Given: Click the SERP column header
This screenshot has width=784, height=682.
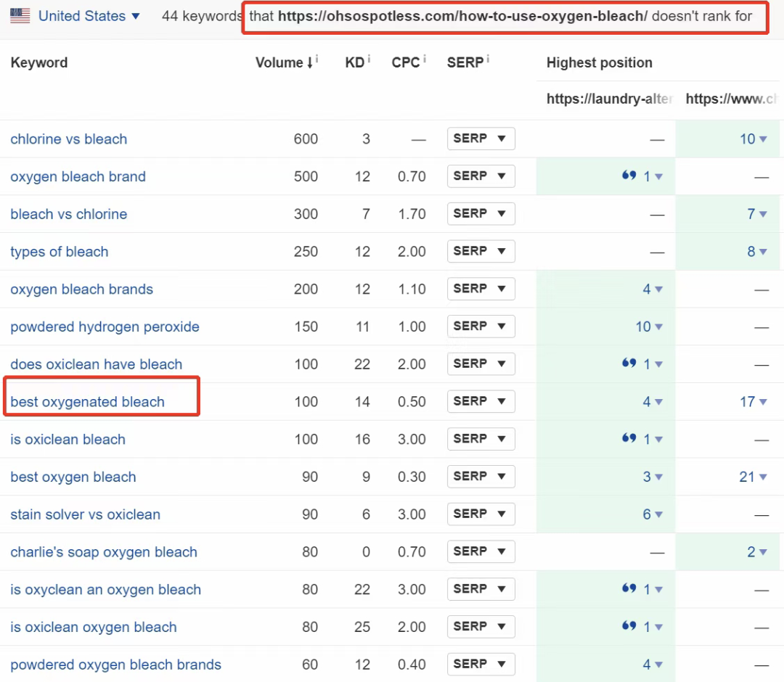Looking at the screenshot, I should coord(465,62).
